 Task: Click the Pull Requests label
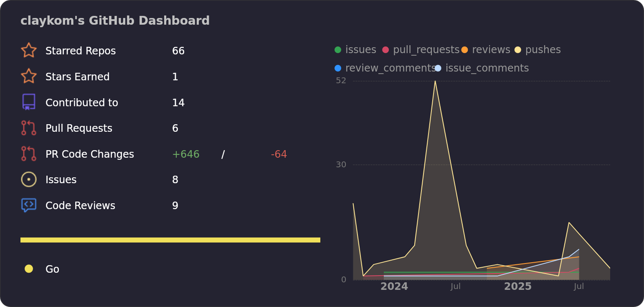(79, 128)
